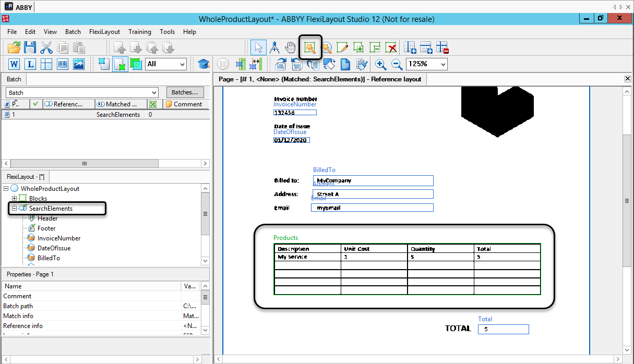This screenshot has width=634, height=364.
Task: Open the Training menu
Action: (x=140, y=32)
